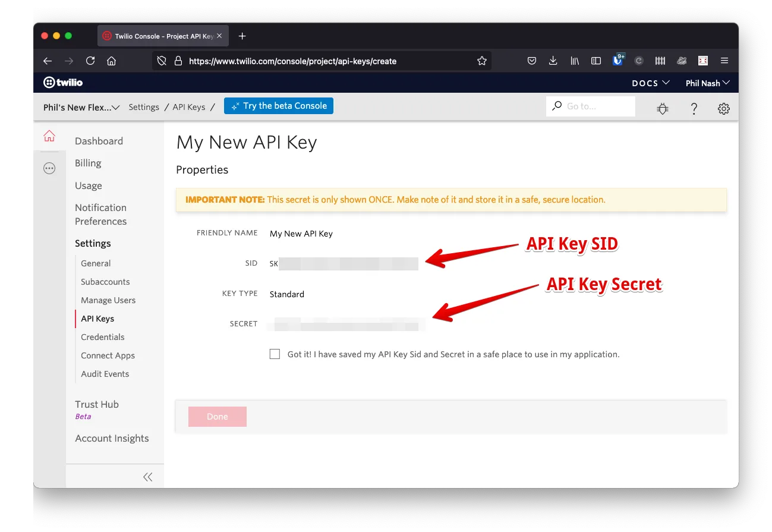Screen dimensions: 772x532
Task: Open the all products ellipsis icon
Action: (x=49, y=168)
